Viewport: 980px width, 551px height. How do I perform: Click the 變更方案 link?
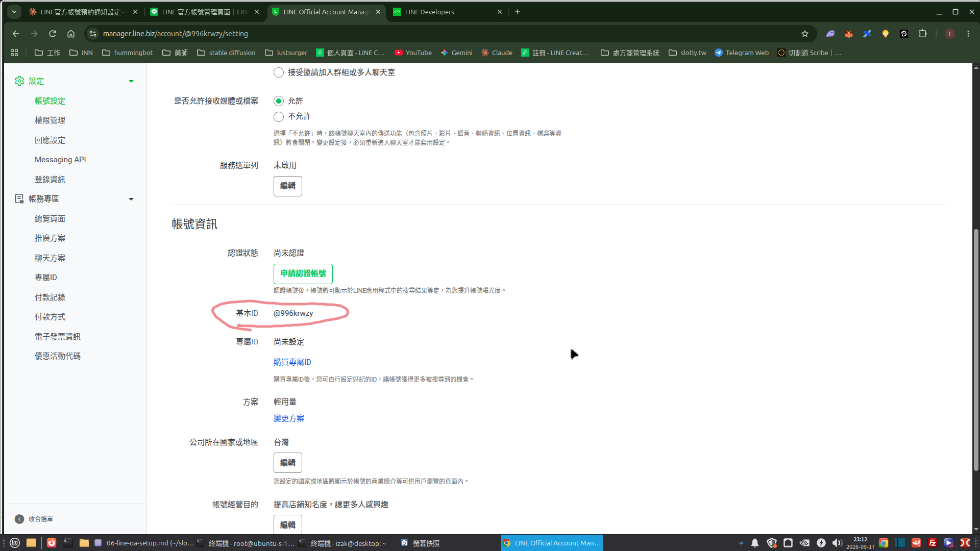coord(289,418)
